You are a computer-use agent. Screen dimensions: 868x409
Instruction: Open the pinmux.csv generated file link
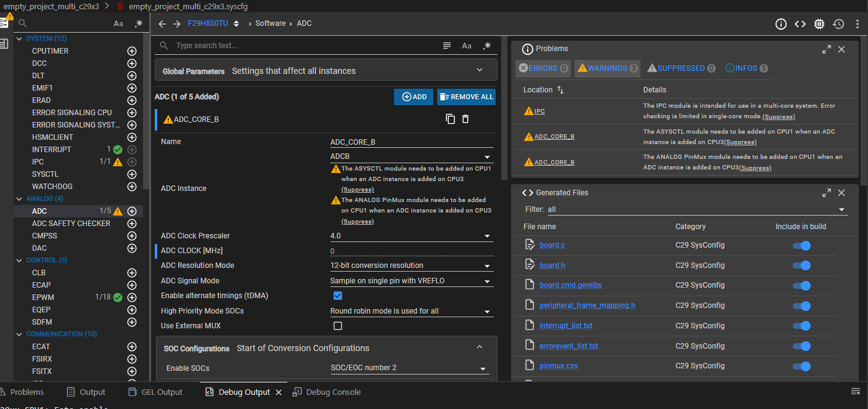pos(559,366)
